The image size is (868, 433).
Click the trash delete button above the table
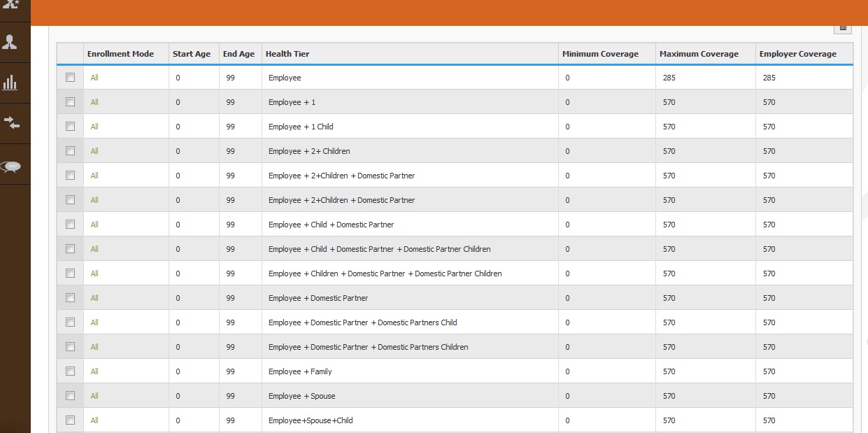click(x=842, y=28)
